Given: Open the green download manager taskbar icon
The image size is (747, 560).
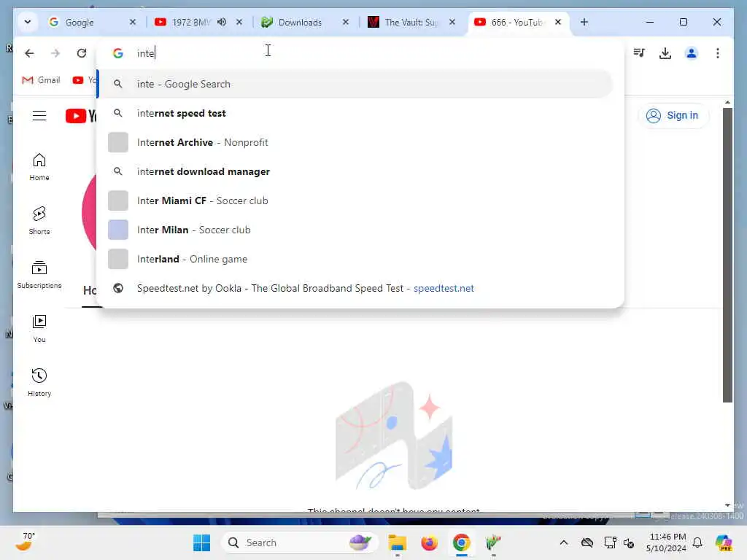Looking at the screenshot, I should (x=493, y=542).
